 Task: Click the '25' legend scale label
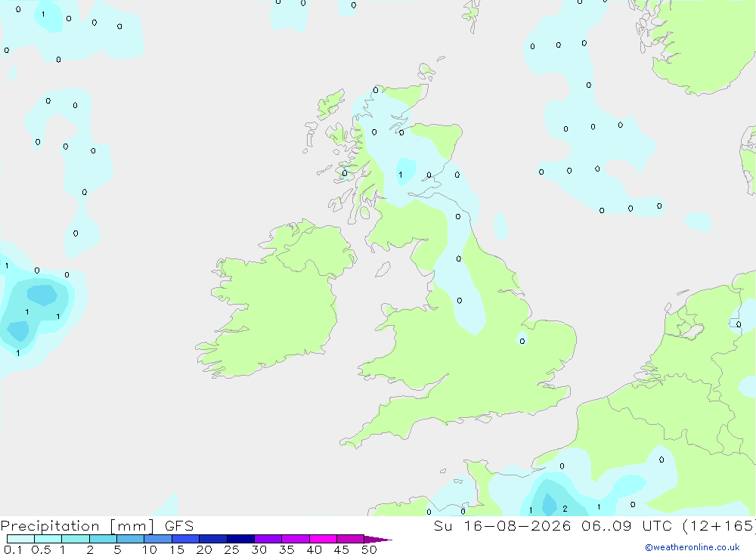click(x=231, y=549)
